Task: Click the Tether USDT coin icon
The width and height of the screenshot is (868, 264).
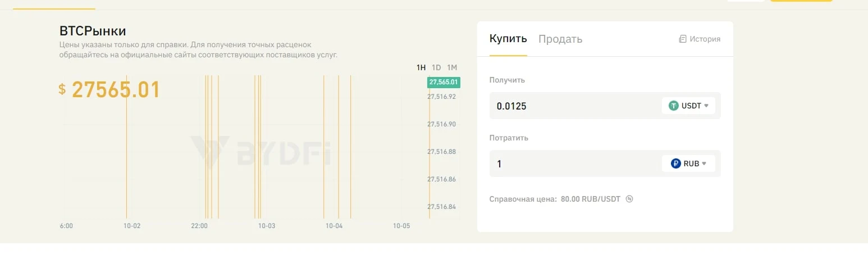Action: tap(674, 106)
